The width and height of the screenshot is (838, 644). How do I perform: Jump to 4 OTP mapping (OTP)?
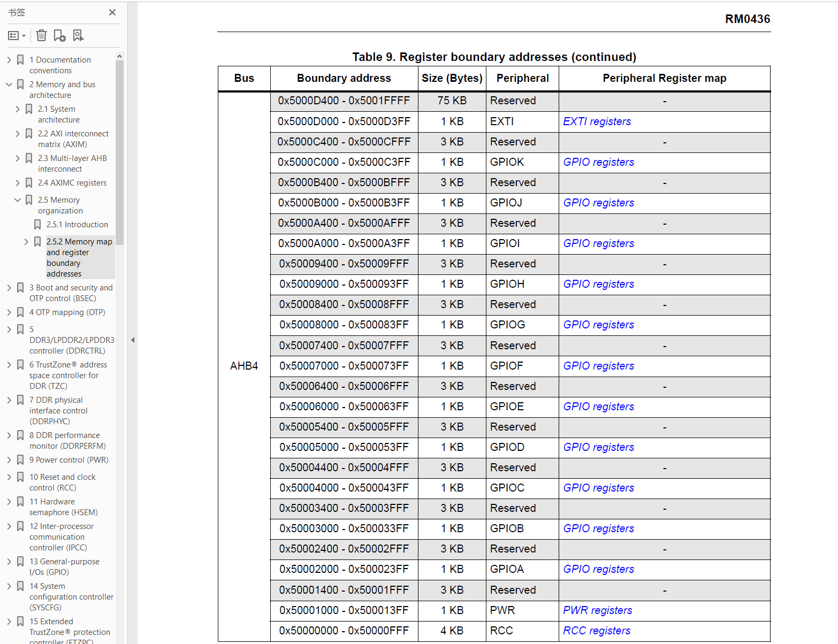67,312
